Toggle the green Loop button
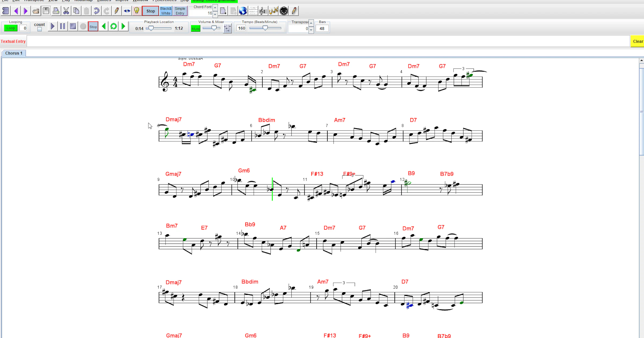Viewport: 644px width, 338px height. pyautogui.click(x=11, y=28)
